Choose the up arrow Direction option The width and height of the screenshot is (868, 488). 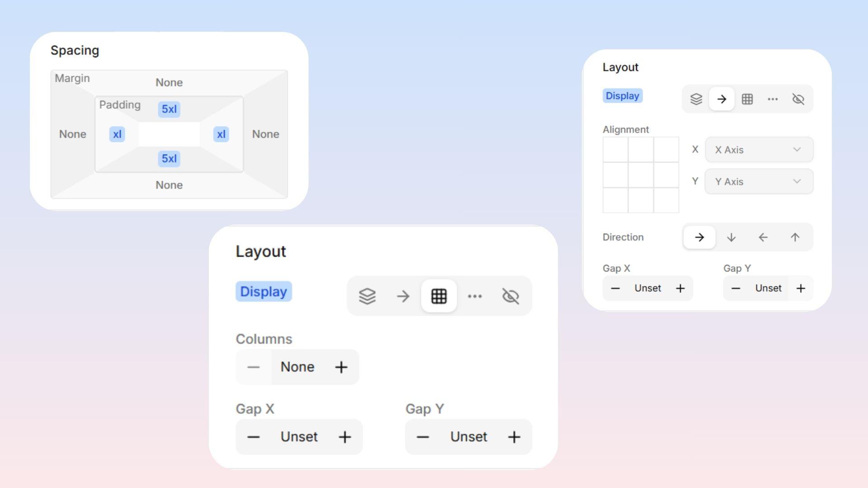[x=795, y=237]
